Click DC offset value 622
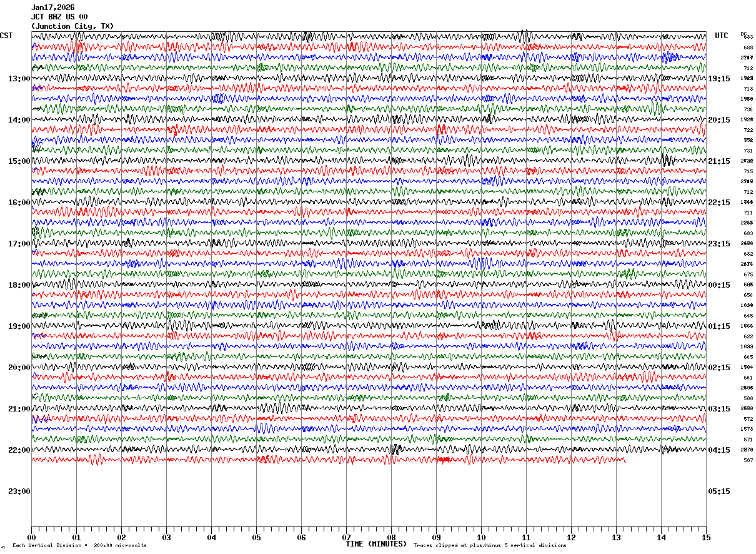The width and height of the screenshot is (756, 554). [748, 336]
